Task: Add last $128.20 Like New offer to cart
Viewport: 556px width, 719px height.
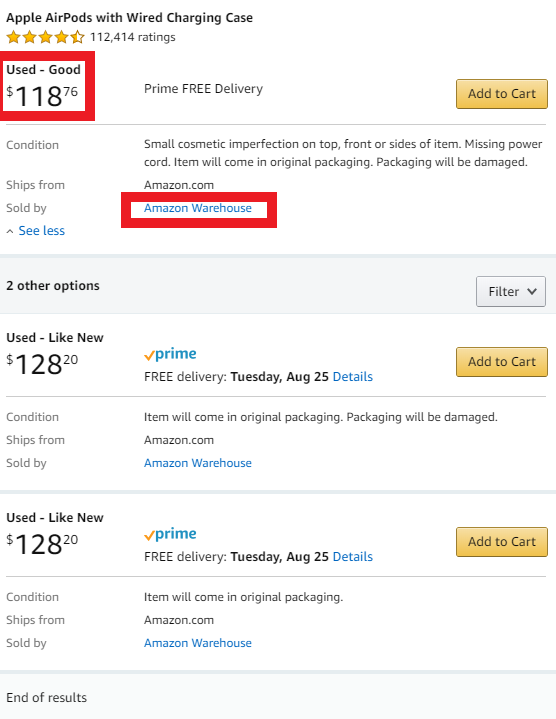Action: click(501, 542)
